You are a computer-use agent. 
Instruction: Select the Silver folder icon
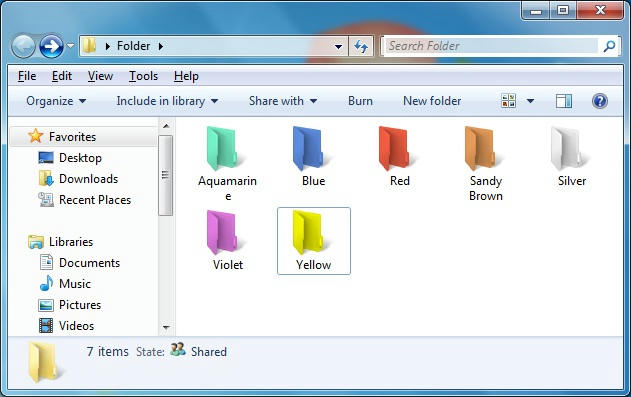coord(568,148)
